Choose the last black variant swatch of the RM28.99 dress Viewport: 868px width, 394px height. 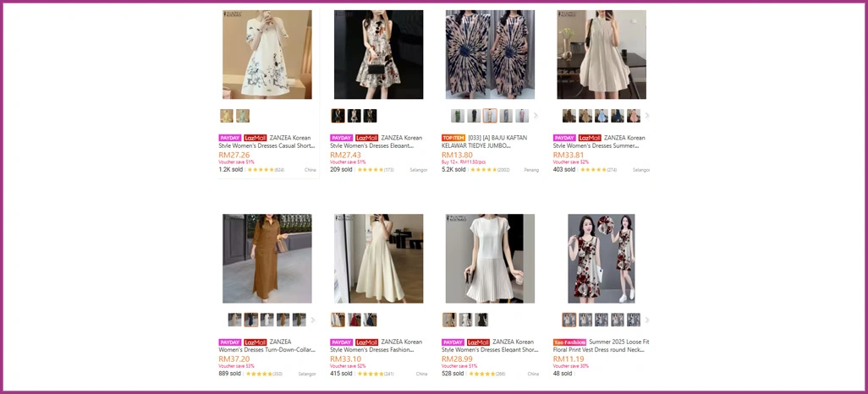point(481,320)
